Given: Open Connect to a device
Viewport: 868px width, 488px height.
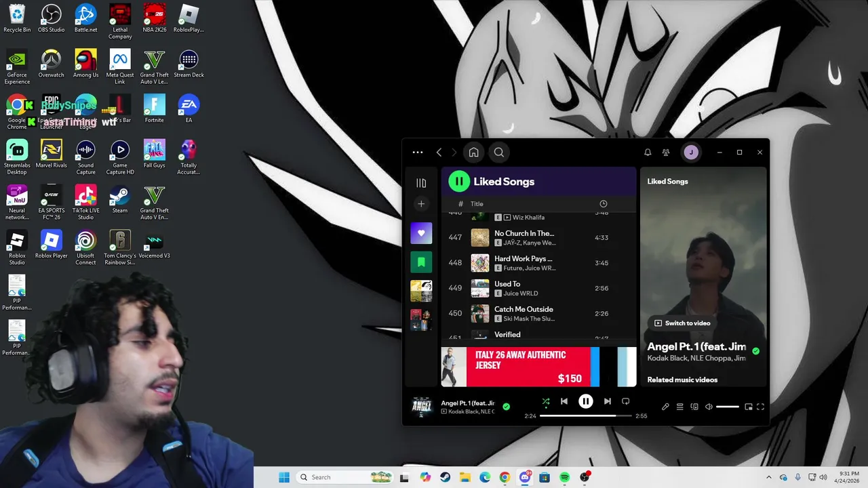Looking at the screenshot, I should [x=694, y=407].
